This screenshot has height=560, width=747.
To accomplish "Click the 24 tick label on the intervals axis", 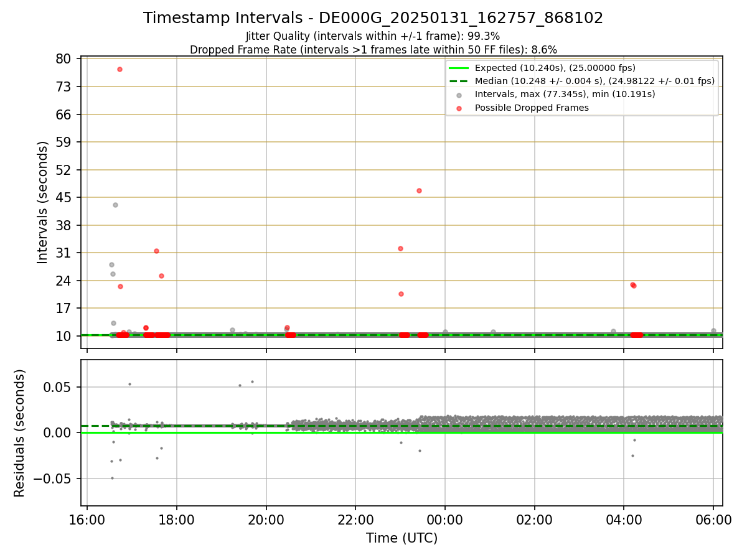I will tap(65, 281).
